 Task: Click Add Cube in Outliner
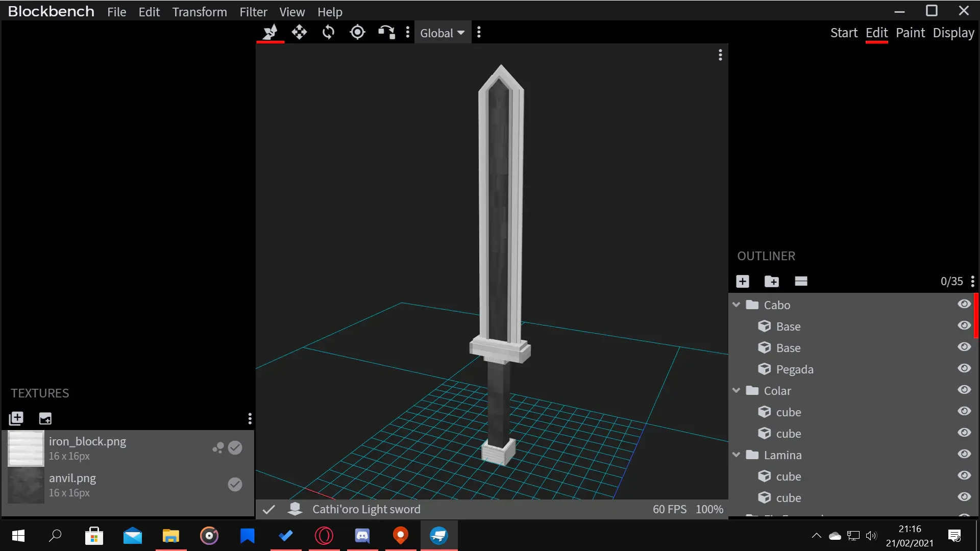point(743,281)
